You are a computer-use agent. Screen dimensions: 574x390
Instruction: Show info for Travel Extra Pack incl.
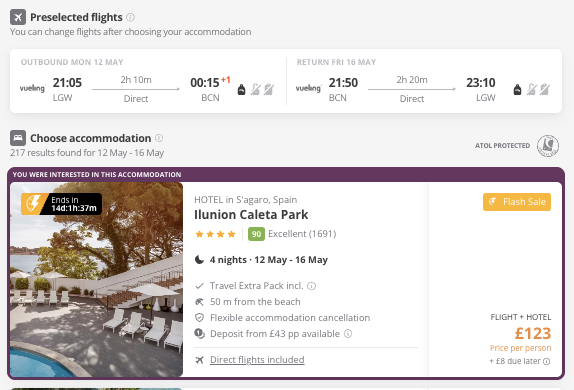click(x=312, y=286)
